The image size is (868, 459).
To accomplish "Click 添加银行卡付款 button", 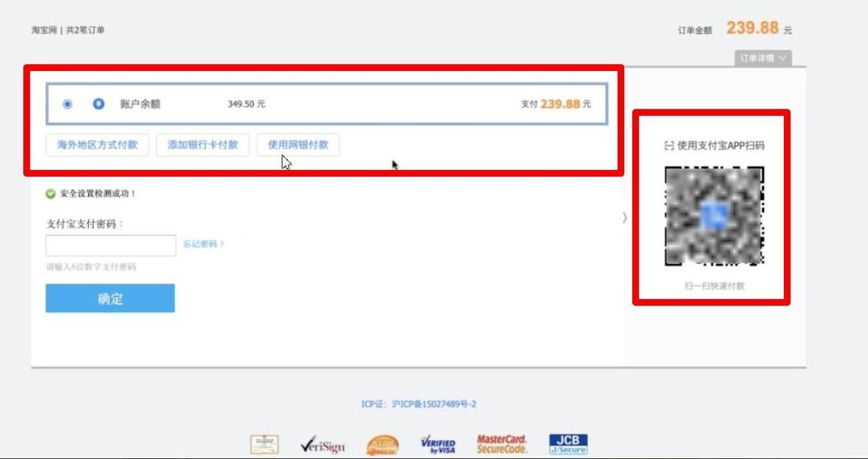I will (x=203, y=145).
